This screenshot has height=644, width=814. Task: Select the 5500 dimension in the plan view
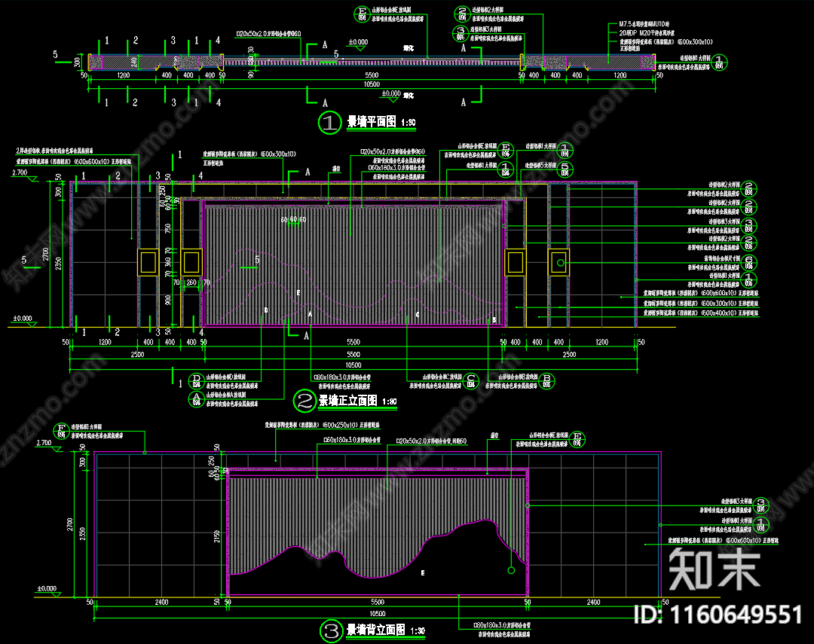370,76
